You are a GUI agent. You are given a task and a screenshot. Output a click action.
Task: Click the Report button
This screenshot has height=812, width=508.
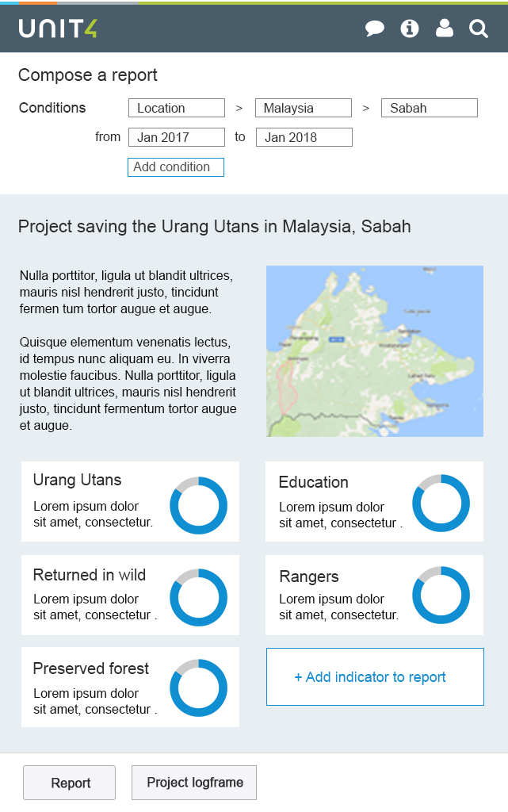click(69, 783)
